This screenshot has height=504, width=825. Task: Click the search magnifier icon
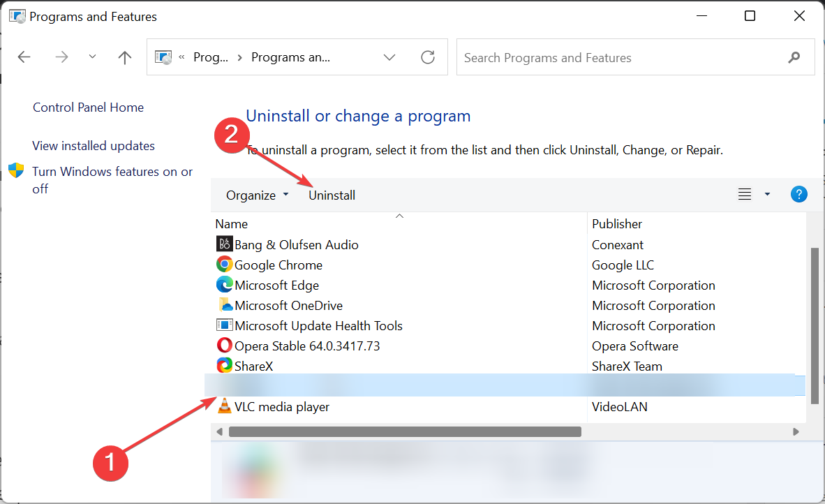(x=794, y=57)
